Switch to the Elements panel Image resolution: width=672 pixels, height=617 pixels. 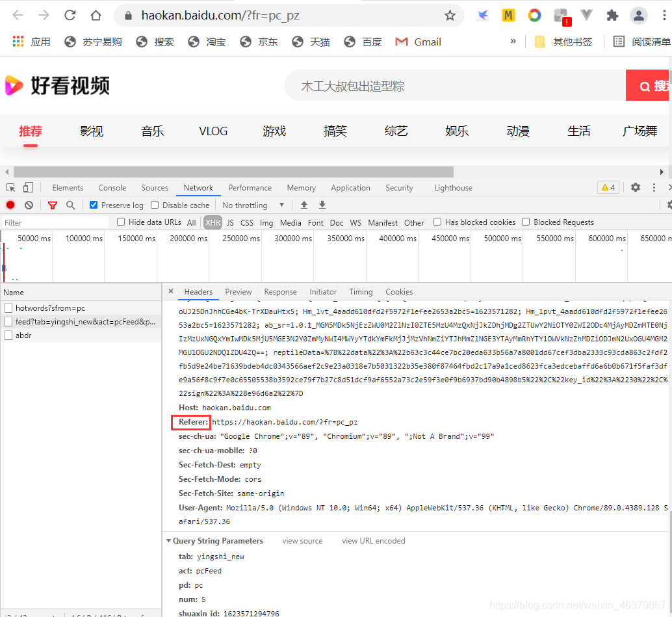[x=68, y=188]
